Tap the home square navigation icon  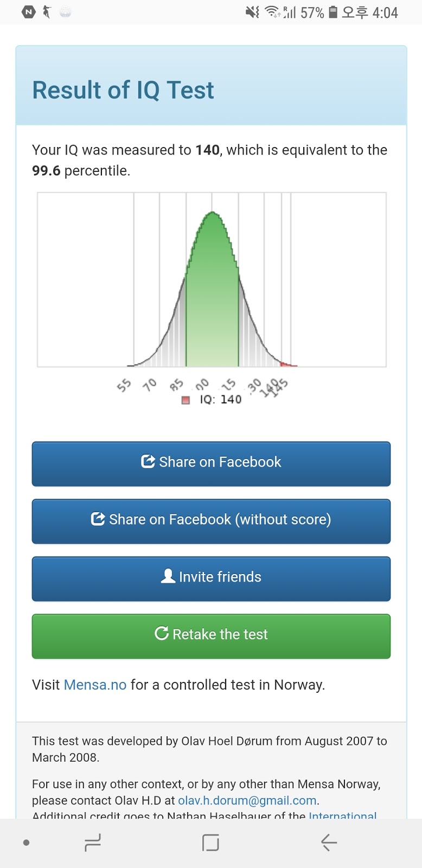click(x=210, y=843)
